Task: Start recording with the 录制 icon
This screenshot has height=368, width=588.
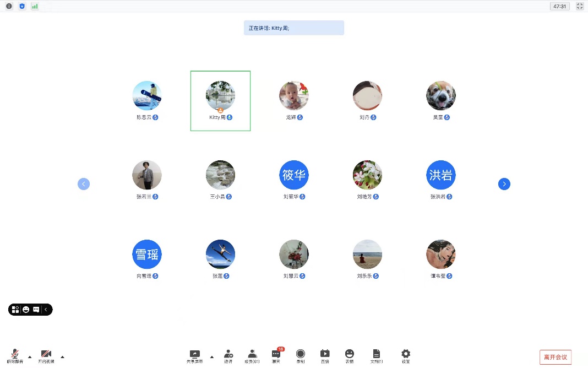Action: [x=301, y=355]
